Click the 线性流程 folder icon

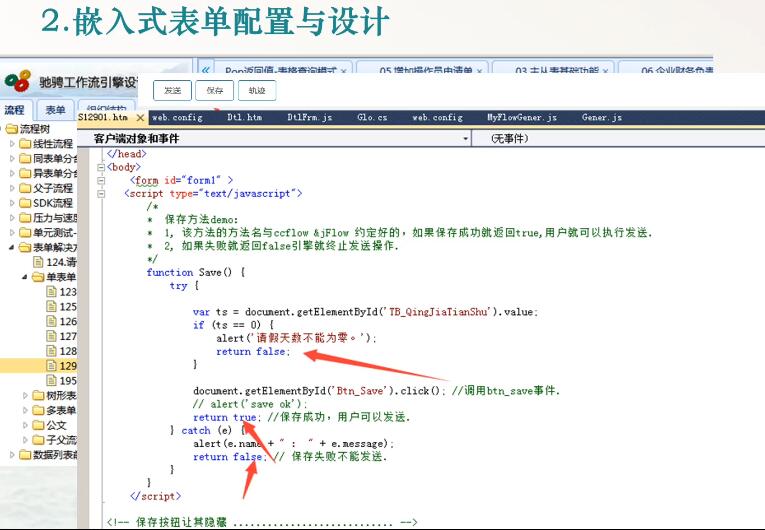[25, 143]
